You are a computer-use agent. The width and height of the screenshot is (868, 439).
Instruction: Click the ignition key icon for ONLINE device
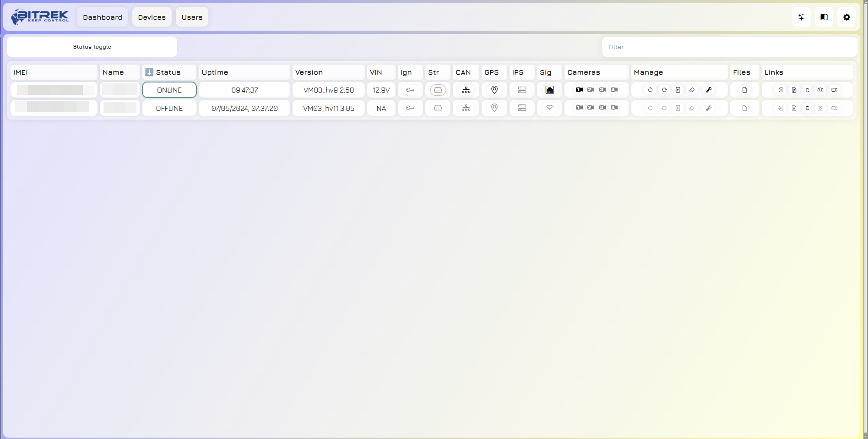(410, 90)
